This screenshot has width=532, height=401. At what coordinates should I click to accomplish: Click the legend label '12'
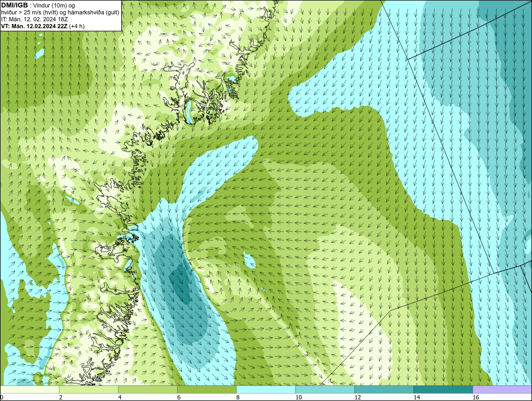[358, 397]
